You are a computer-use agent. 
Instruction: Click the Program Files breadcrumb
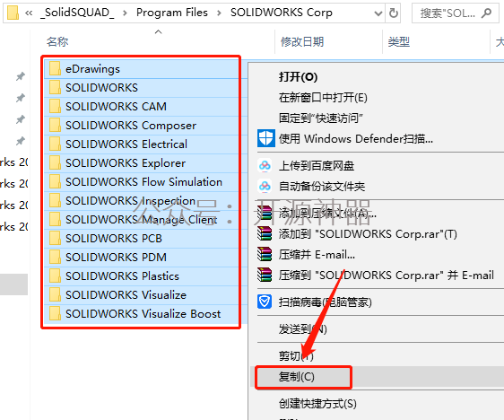point(172,13)
